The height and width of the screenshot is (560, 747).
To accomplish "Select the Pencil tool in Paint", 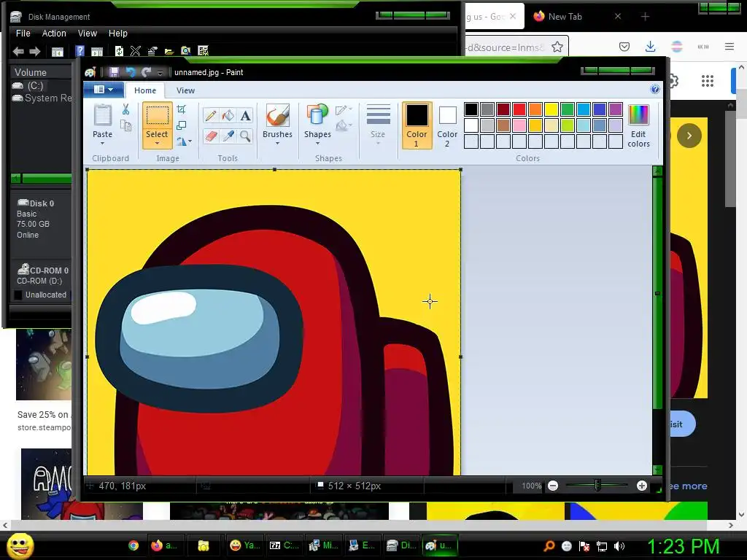I will (211, 116).
